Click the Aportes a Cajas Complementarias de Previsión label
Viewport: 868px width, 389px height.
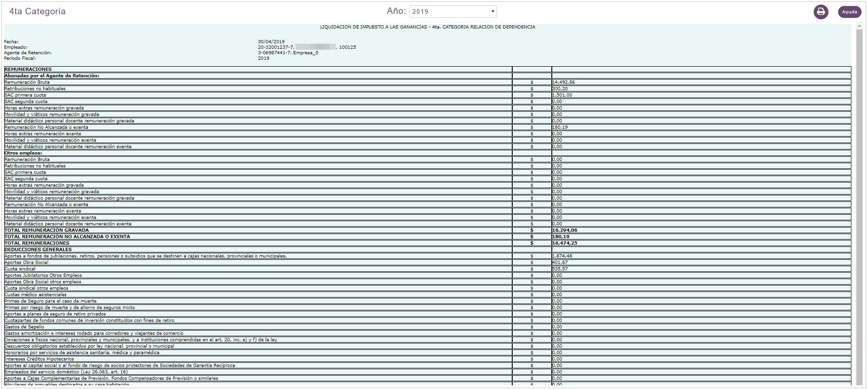pyautogui.click(x=111, y=378)
